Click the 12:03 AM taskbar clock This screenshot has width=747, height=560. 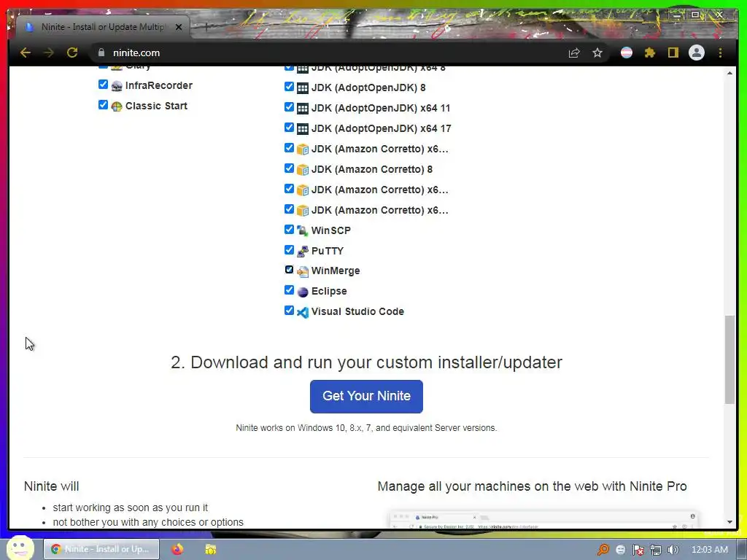(709, 550)
